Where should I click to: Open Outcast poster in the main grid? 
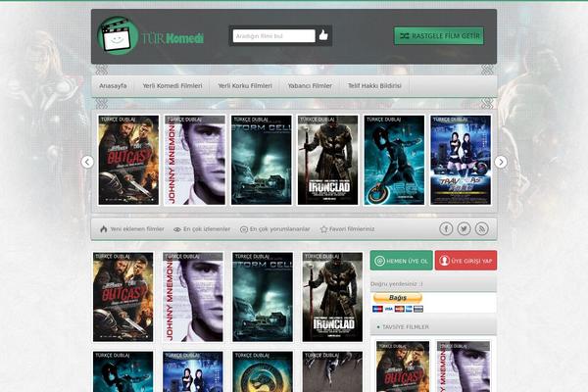point(123,297)
